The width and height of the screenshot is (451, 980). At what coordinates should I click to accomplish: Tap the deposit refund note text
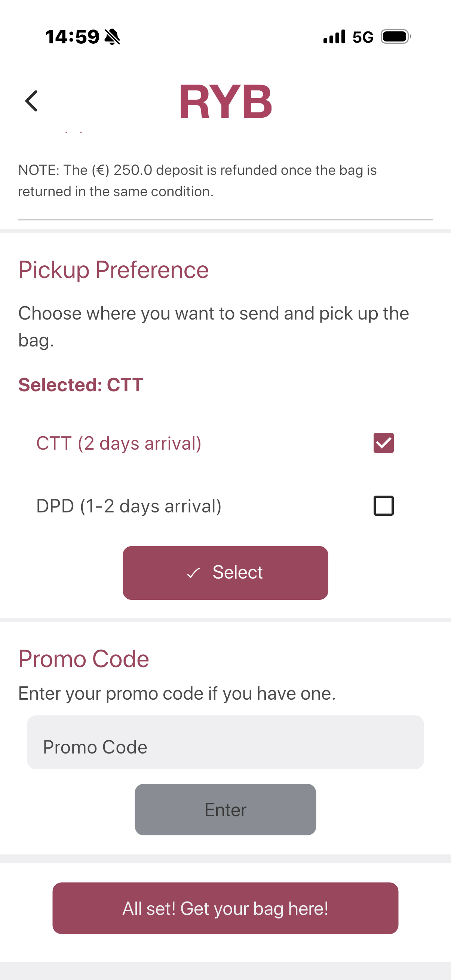tap(197, 181)
